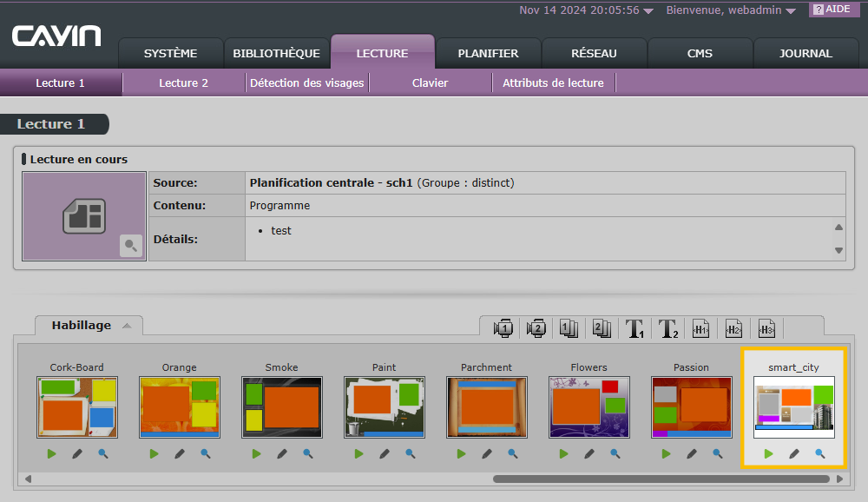Play the Smoke skin

(256, 453)
